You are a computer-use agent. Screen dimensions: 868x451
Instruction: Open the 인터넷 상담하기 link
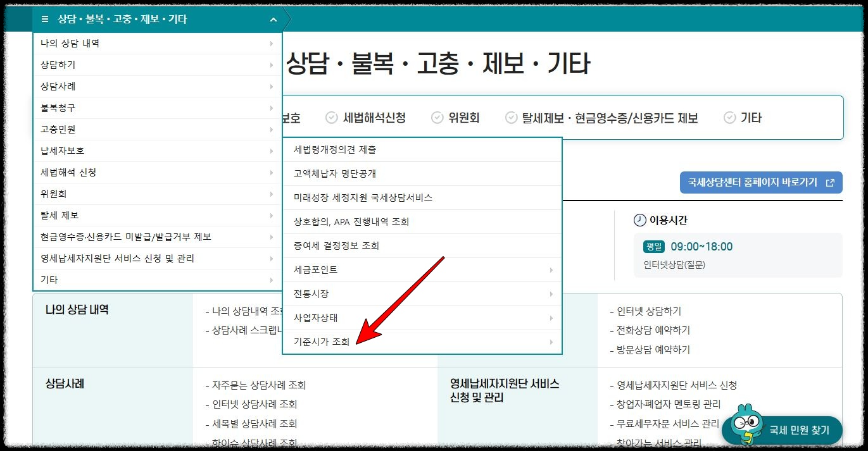647,311
